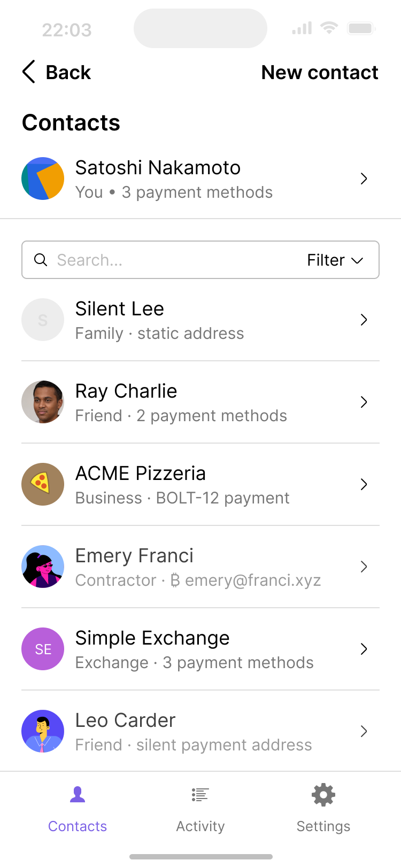Tap the SE initials avatar

pyautogui.click(x=43, y=649)
